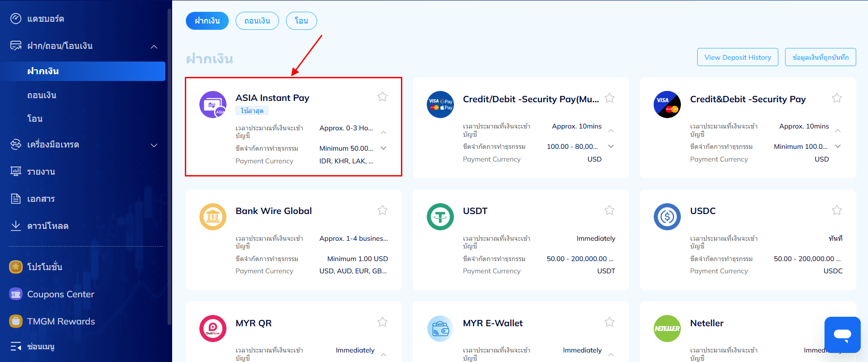This screenshot has width=868, height=362.
Task: Click the MYR E-Wallet logo
Action: click(x=440, y=329)
